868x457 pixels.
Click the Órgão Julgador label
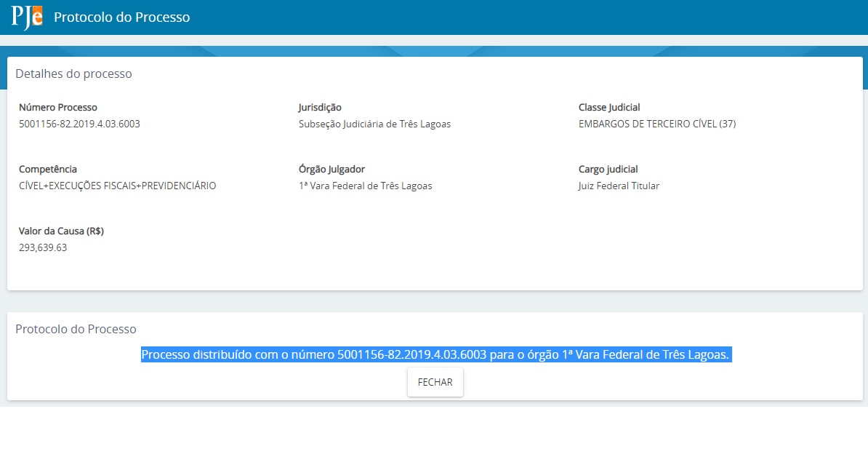(x=331, y=169)
